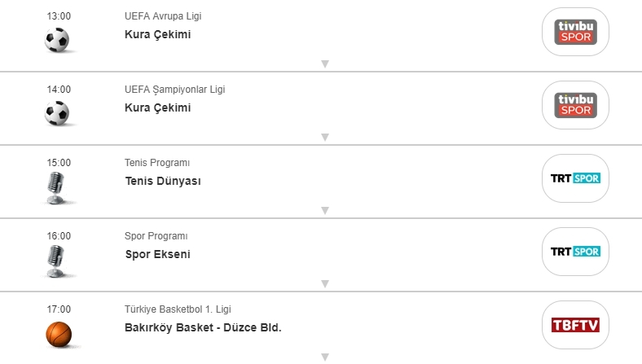Expand details under Spor Ekseni
Screen dimensions: 642x364
tap(324, 284)
